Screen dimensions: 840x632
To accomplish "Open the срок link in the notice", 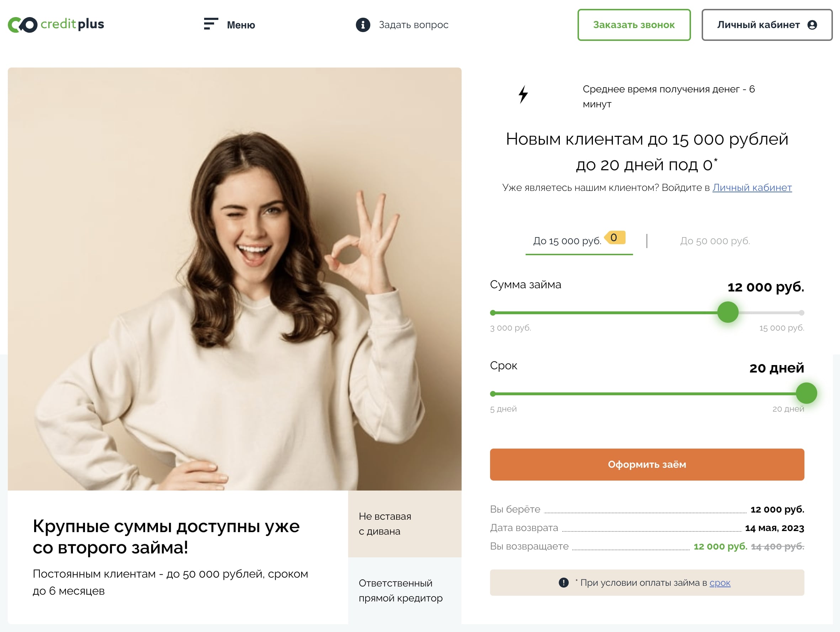I will [x=720, y=583].
